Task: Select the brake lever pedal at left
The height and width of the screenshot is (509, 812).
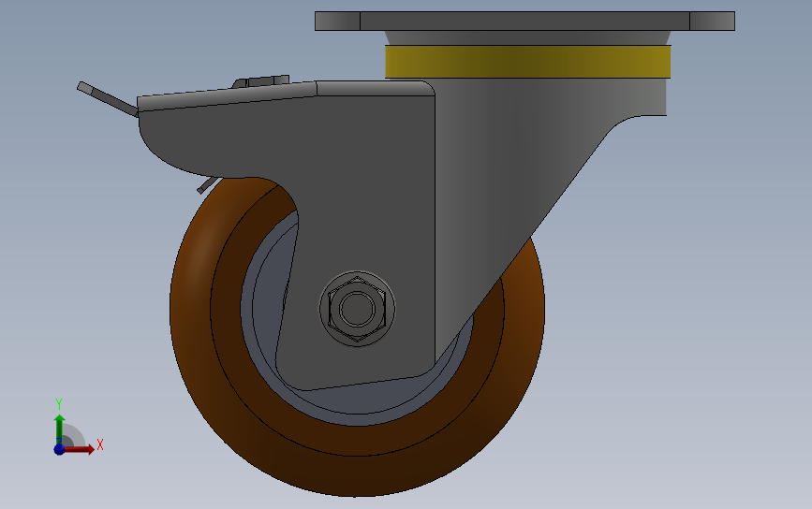Action: (x=107, y=99)
